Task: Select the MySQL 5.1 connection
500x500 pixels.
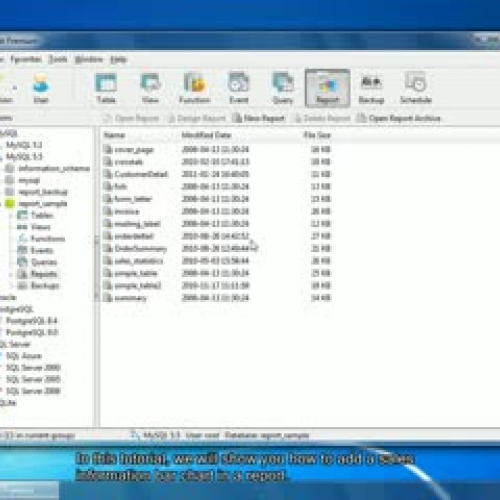Action: (x=24, y=145)
